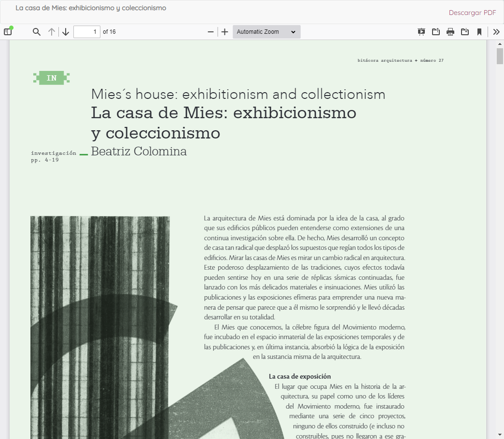This screenshot has height=439, width=504.
Task: Open the find-in-document search tool
Action: click(37, 32)
